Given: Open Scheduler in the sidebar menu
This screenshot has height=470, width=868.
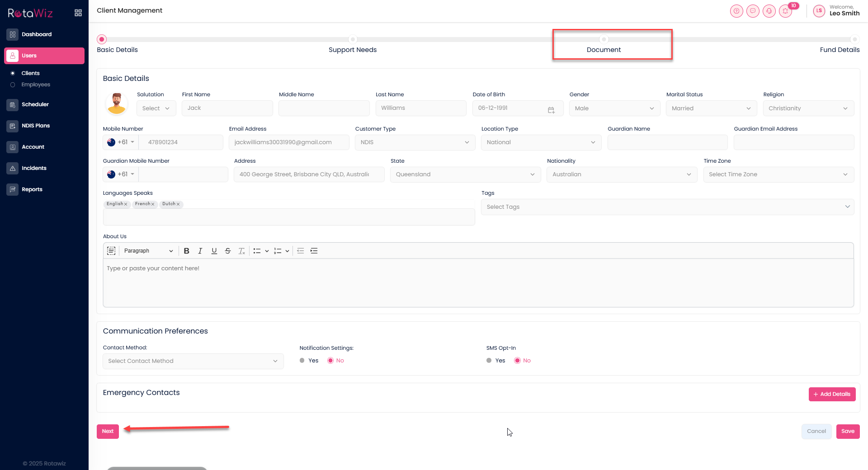Looking at the screenshot, I should coord(35,104).
